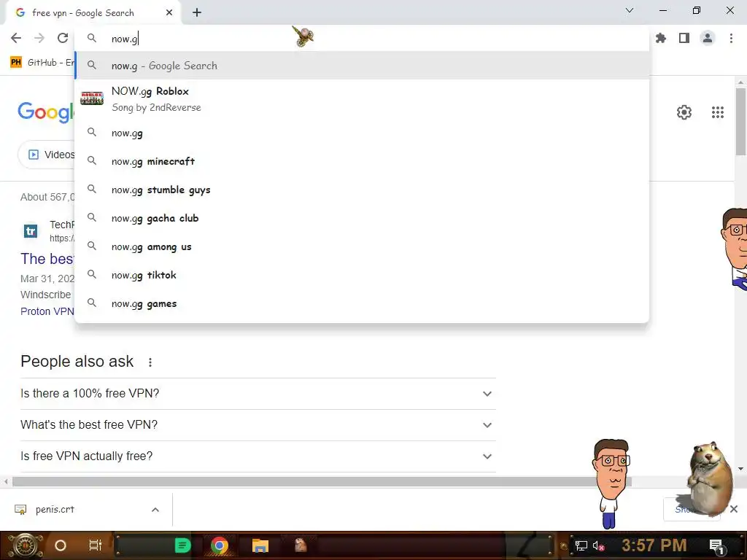The height and width of the screenshot is (560, 747).
Task: Select the now.gg games suggestion
Action: click(362, 304)
